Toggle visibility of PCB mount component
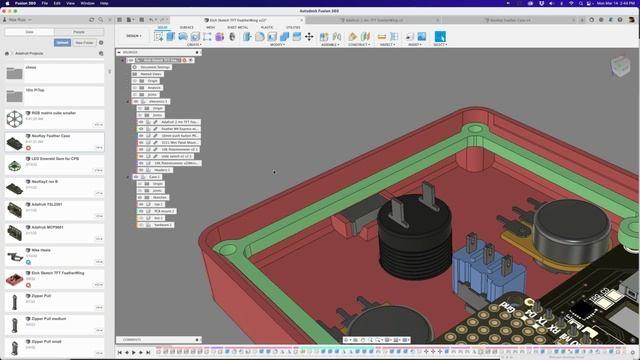This screenshot has height=360, width=640. tap(141, 211)
